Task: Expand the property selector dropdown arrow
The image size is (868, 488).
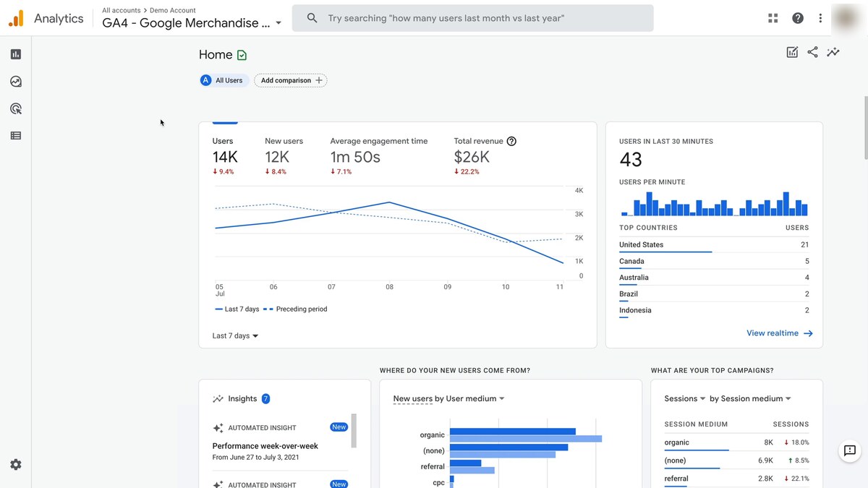Action: point(278,24)
